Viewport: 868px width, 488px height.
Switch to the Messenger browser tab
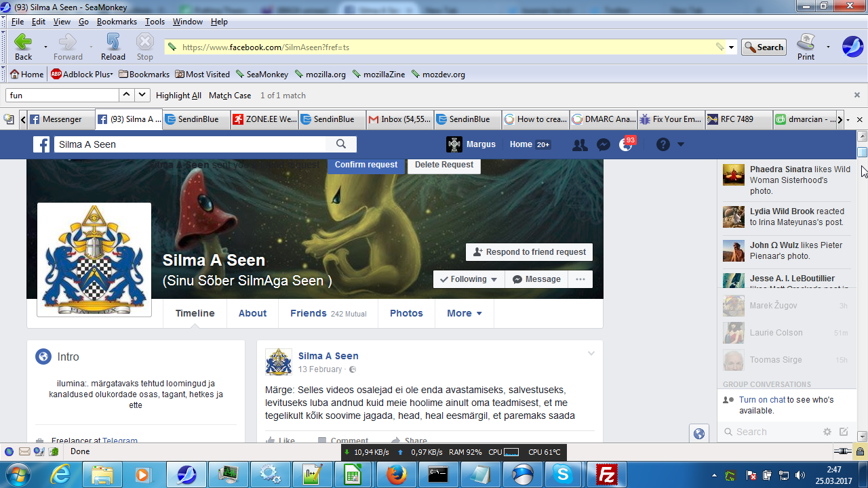61,119
